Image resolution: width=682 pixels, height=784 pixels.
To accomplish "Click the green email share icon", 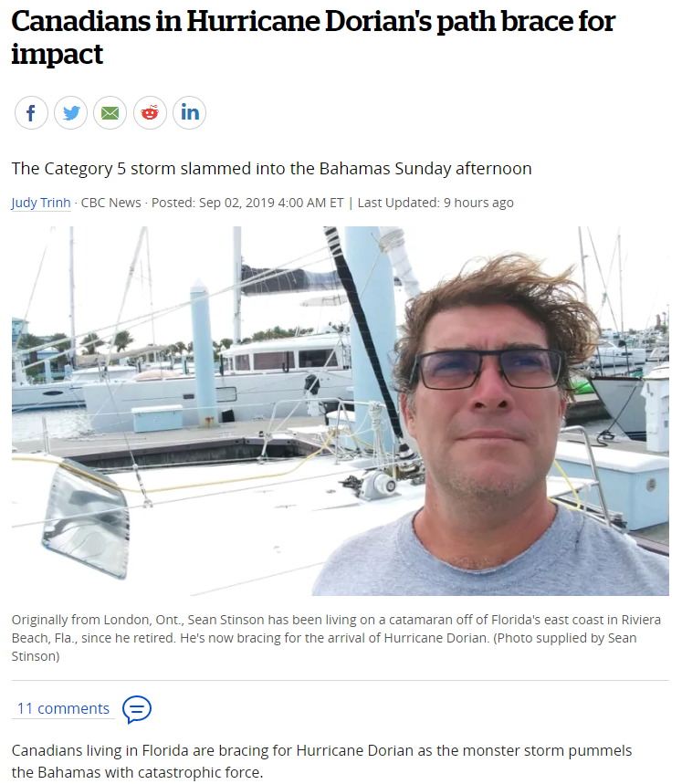I will pos(110,113).
